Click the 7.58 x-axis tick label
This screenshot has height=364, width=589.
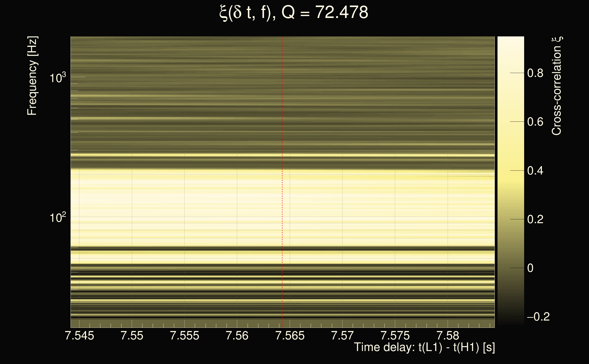click(x=448, y=336)
